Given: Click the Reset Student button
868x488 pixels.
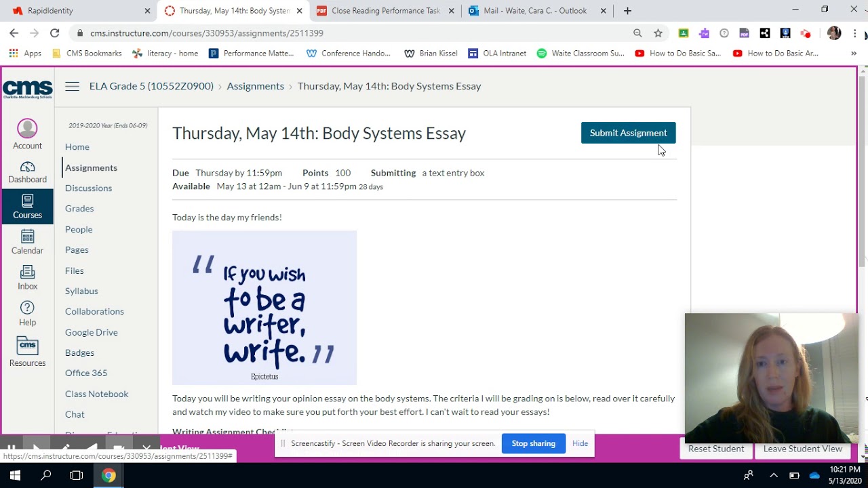Looking at the screenshot, I should (715, 449).
